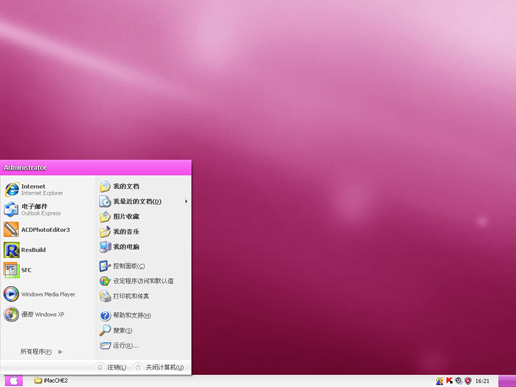This screenshot has width=516, height=387.
Task: Expand My Recent Documents (我最近的文档) submenu
Action: click(x=144, y=201)
